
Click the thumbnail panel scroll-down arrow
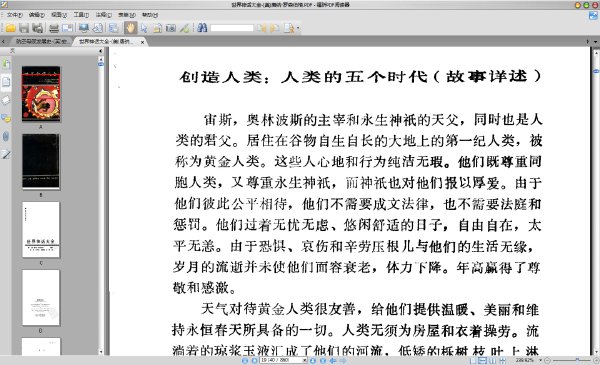coord(101,352)
